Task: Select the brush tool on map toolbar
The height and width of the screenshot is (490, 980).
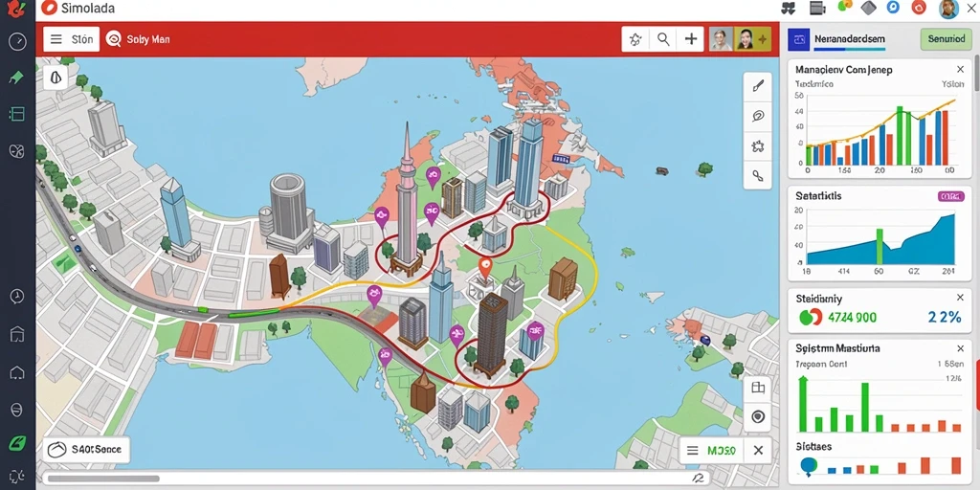Action: point(758,86)
